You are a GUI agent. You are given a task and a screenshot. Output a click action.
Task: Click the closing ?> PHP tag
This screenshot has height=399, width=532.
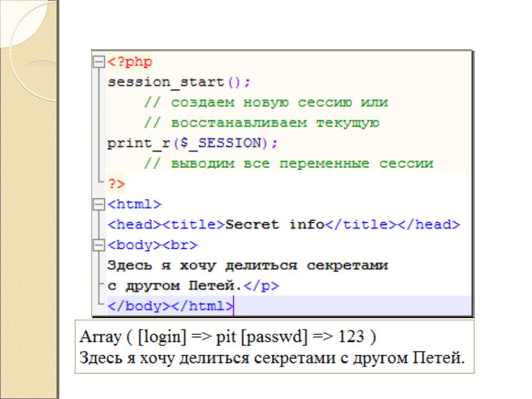[116, 184]
